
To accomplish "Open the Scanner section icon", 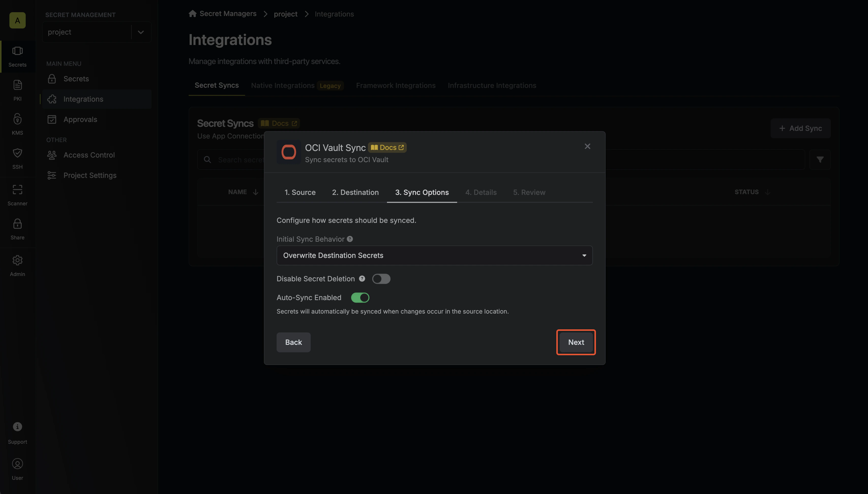I will pyautogui.click(x=17, y=189).
